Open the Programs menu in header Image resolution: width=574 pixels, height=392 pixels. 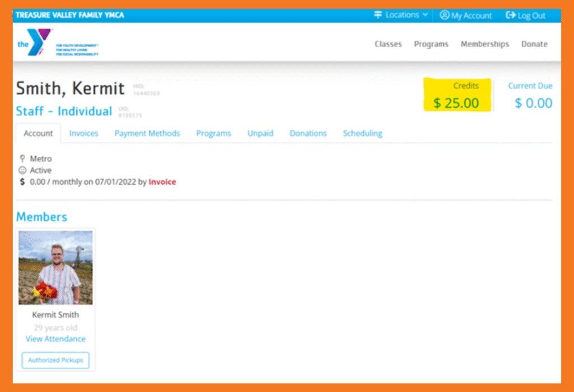431,44
